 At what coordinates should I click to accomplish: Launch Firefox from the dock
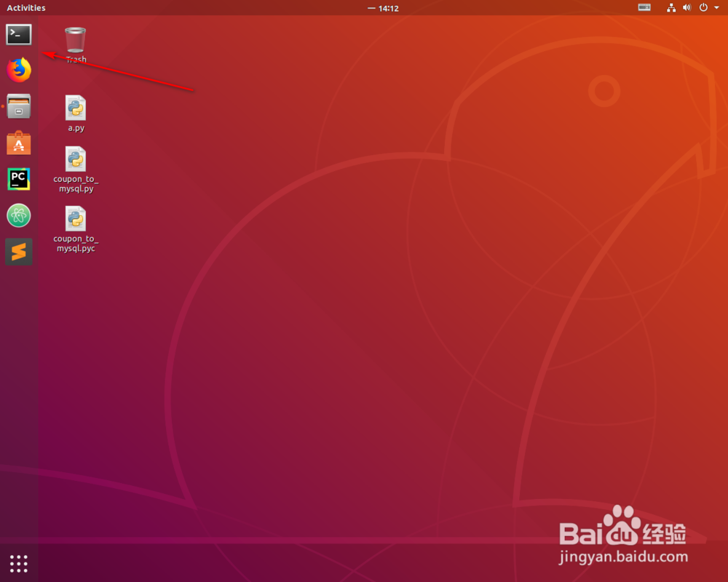[19, 70]
